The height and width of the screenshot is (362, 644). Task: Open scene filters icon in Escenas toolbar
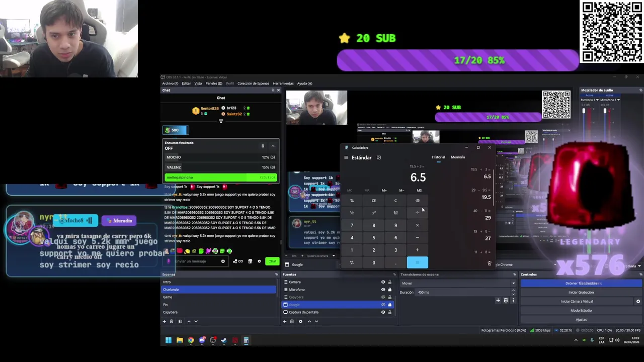(180, 321)
